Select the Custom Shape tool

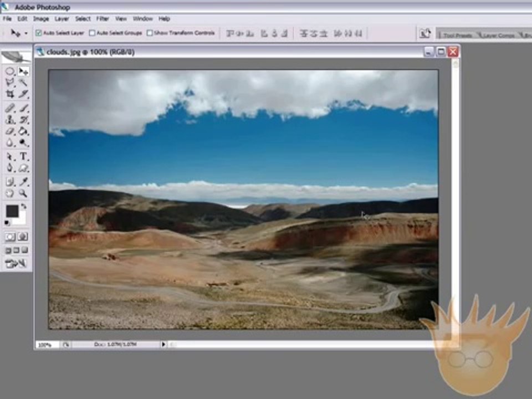click(23, 168)
